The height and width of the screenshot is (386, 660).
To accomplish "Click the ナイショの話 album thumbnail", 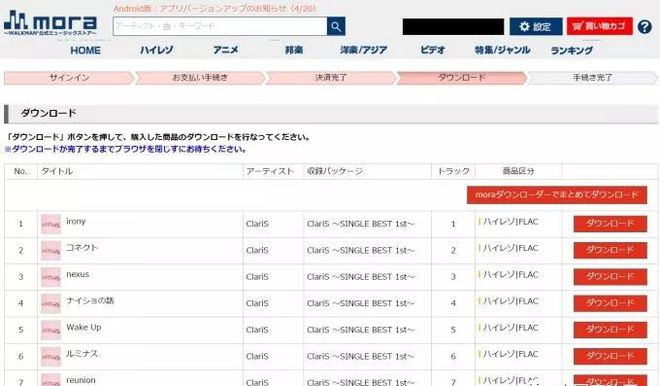I will pyautogui.click(x=51, y=303).
